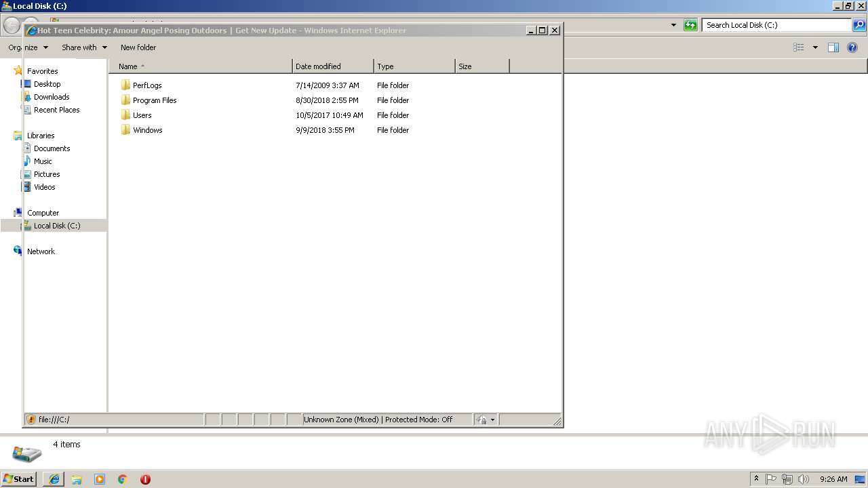Click Windows Explorer taskbar icon
Viewport: 868px width, 488px height.
77,479
